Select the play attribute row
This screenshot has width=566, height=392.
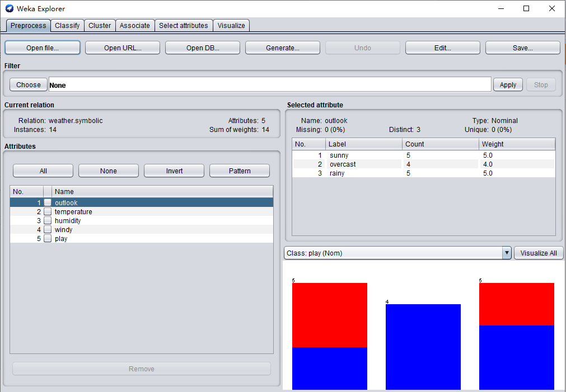(142, 238)
